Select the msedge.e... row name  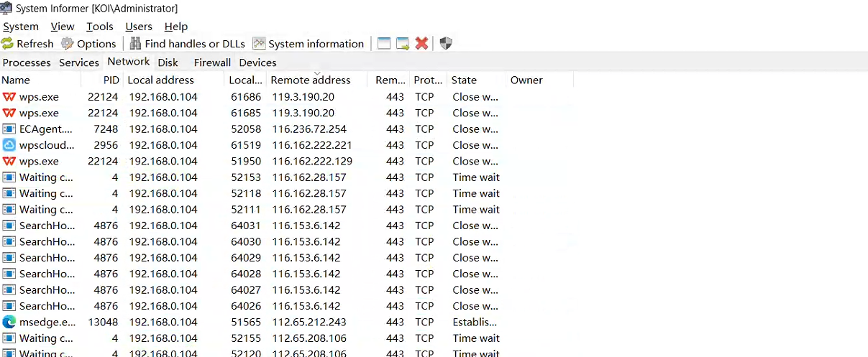tap(46, 322)
